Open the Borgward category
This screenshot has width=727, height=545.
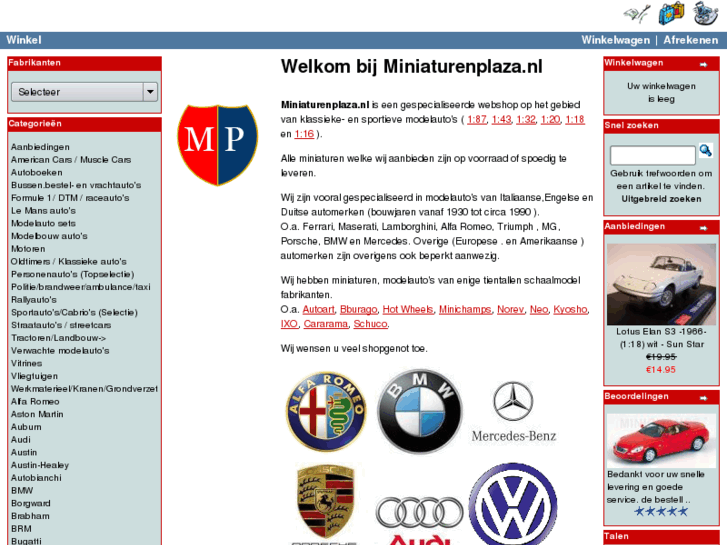(31, 503)
